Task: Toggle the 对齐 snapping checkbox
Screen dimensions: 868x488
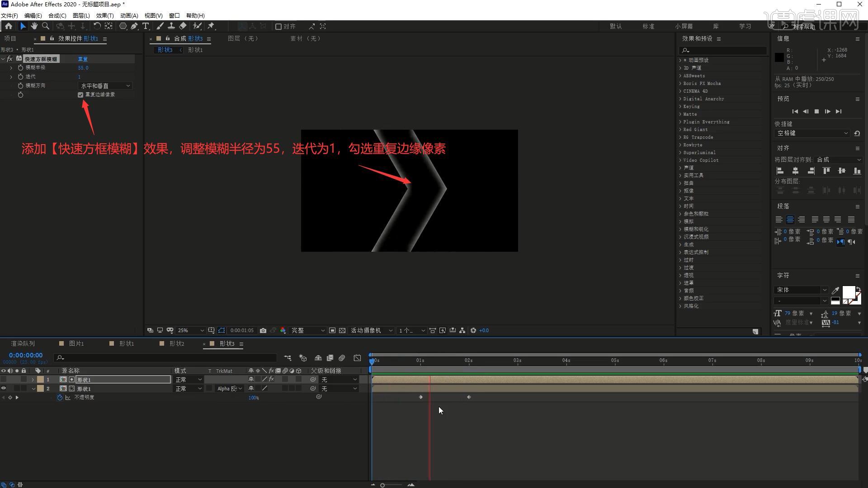Action: (x=278, y=27)
